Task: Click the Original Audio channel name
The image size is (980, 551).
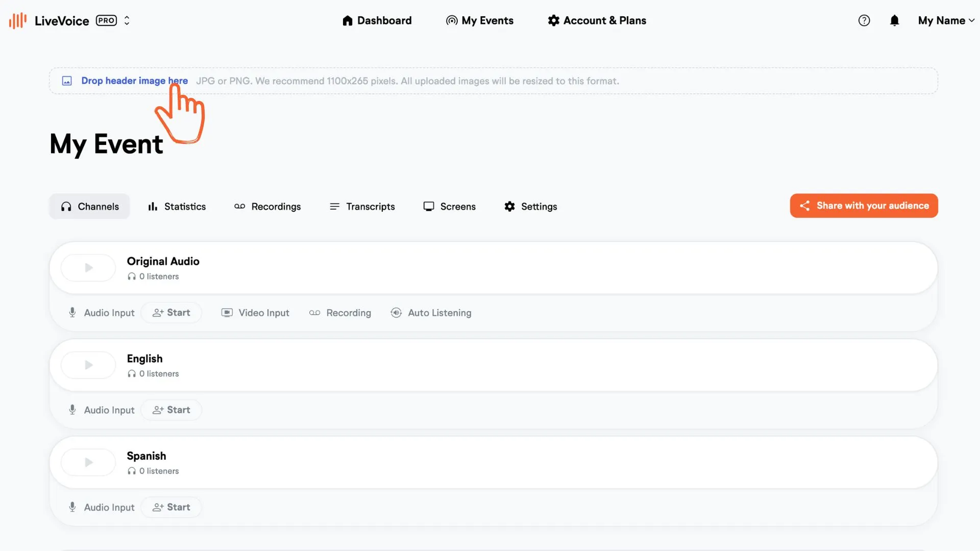Action: [163, 261]
